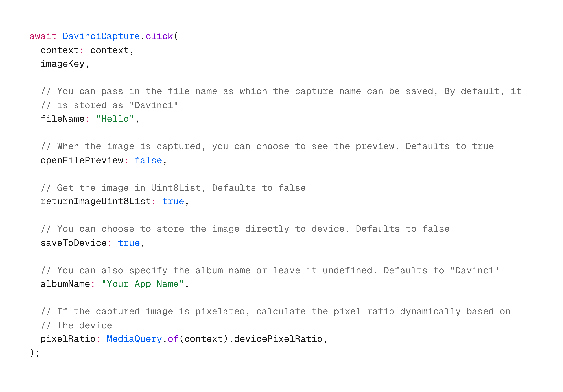This screenshot has height=392, width=563.
Task: Click the top-left crosshair corner mark
Action: pyautogui.click(x=20, y=20)
